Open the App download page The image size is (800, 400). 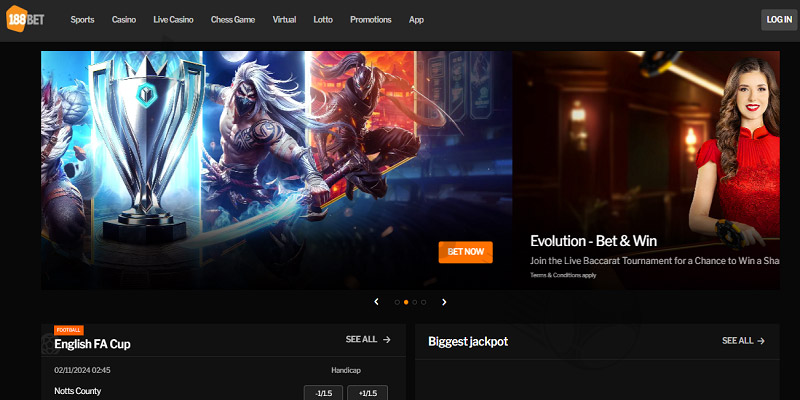pyautogui.click(x=416, y=20)
